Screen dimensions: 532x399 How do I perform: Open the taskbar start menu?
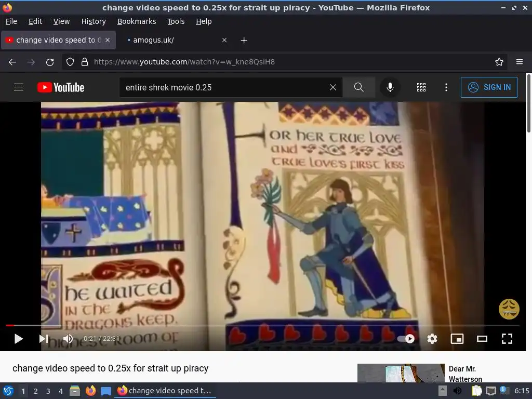[8, 391]
